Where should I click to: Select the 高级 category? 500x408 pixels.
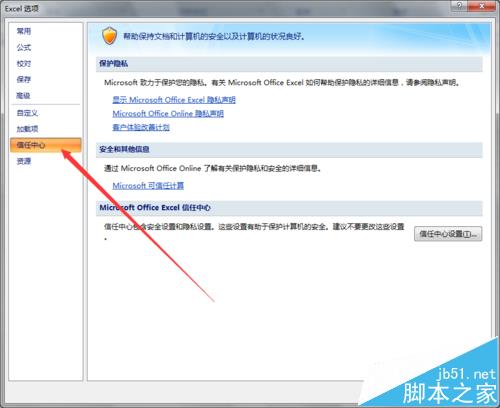[24, 96]
